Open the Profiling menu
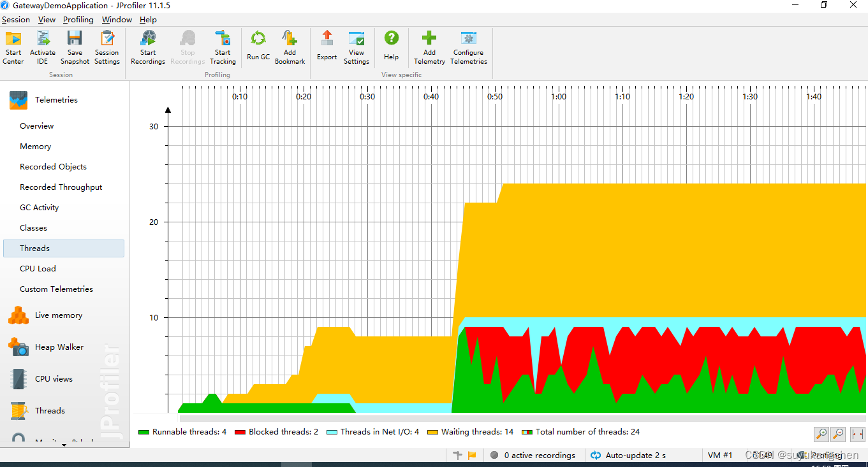 (78, 20)
